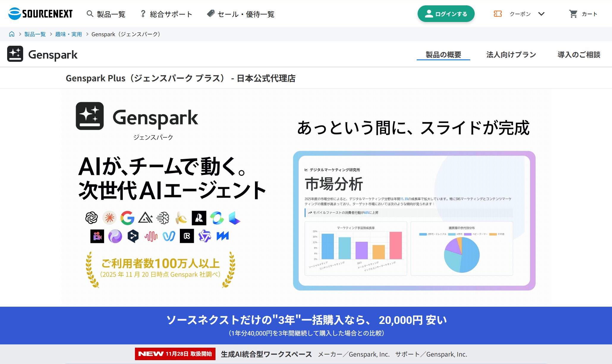Click the question mark support icon

click(x=143, y=14)
